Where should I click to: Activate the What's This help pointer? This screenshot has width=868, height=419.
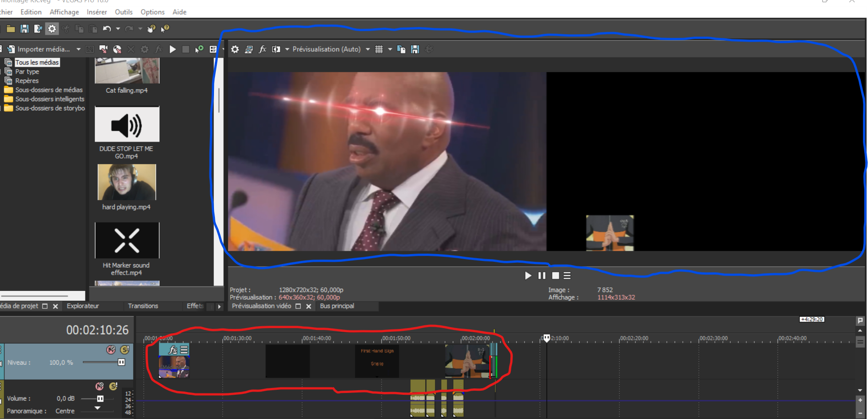pos(165,29)
